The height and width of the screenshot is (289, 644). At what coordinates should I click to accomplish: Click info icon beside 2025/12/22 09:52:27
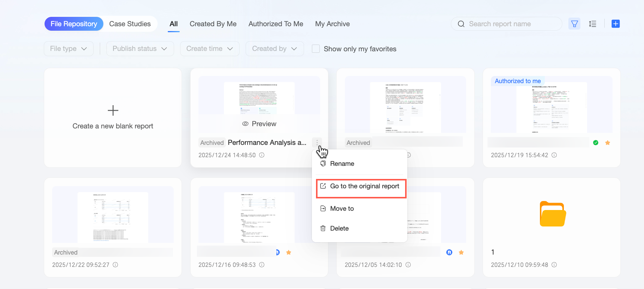point(116,265)
